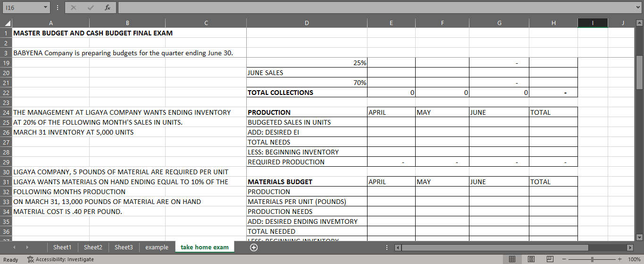Select APRIL in the PRODUCTION table
644x264 pixels.
click(391, 112)
